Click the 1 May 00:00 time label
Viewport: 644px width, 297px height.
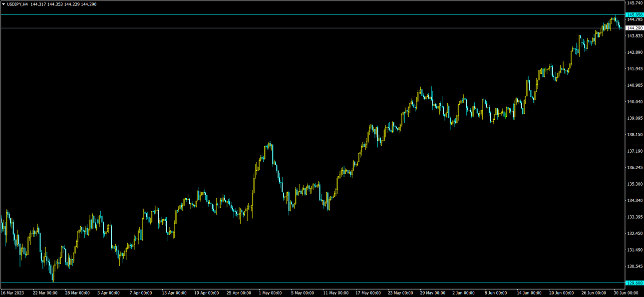click(270, 293)
